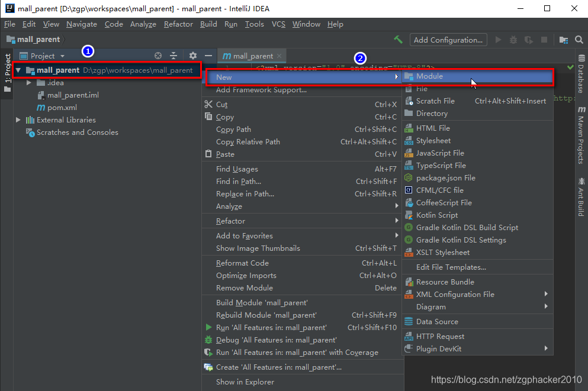Click the Build project hammer icon
588x391 pixels.
[x=399, y=39]
